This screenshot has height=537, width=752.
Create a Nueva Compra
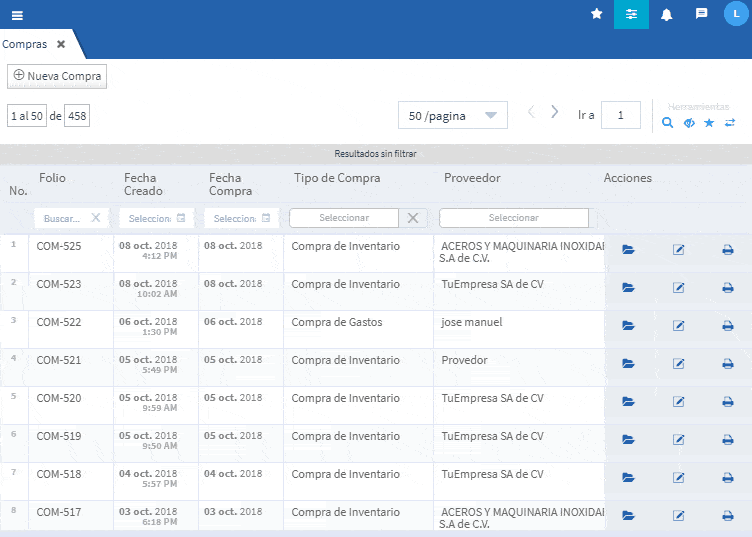coord(57,76)
